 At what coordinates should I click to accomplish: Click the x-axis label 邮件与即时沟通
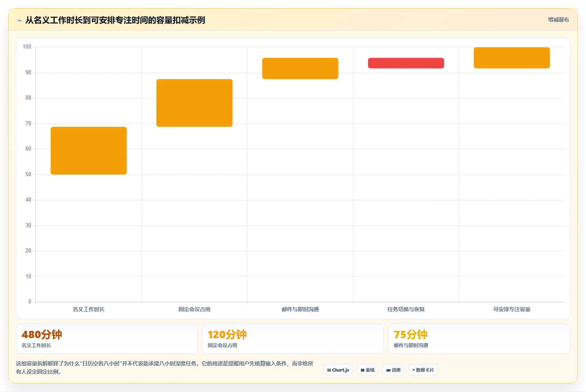[x=300, y=309]
